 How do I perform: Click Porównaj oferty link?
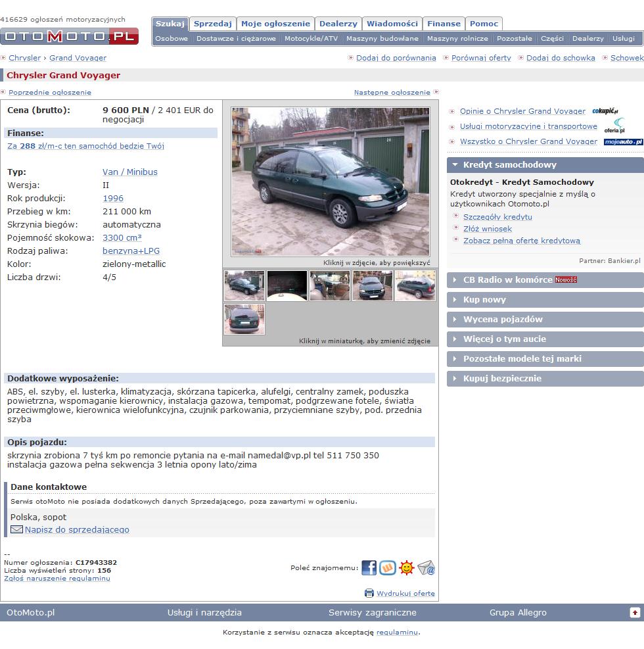[481, 58]
